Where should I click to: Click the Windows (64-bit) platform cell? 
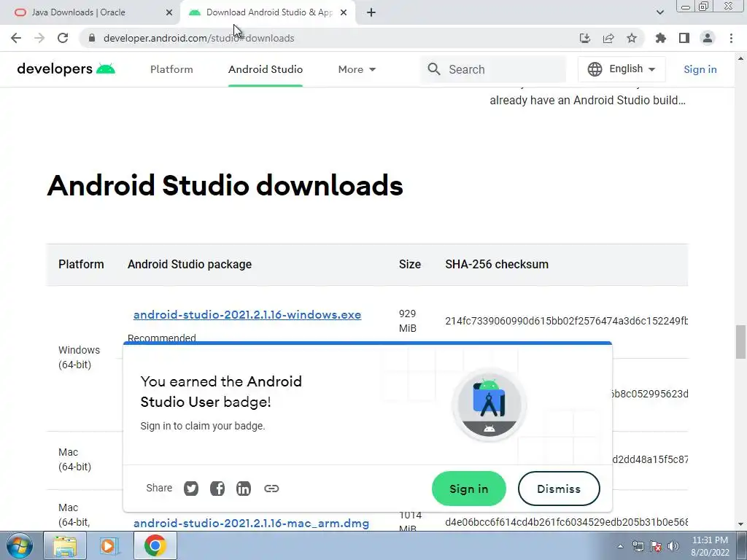coord(79,357)
